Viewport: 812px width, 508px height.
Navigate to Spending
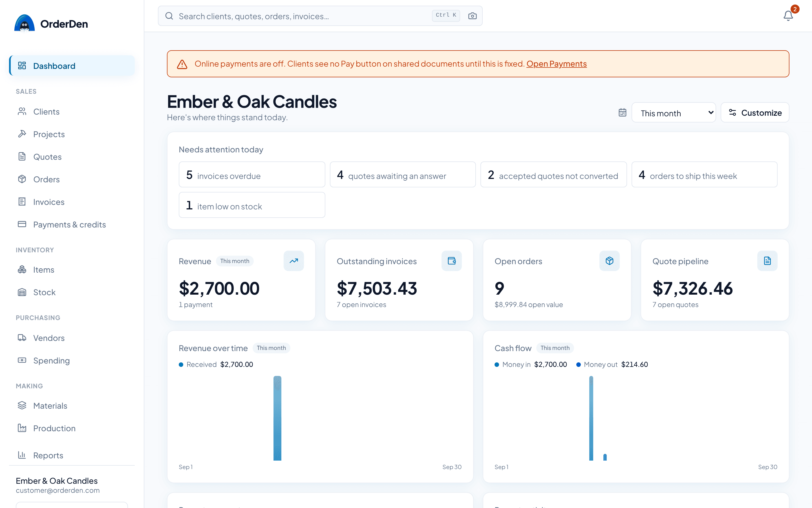click(x=72, y=360)
